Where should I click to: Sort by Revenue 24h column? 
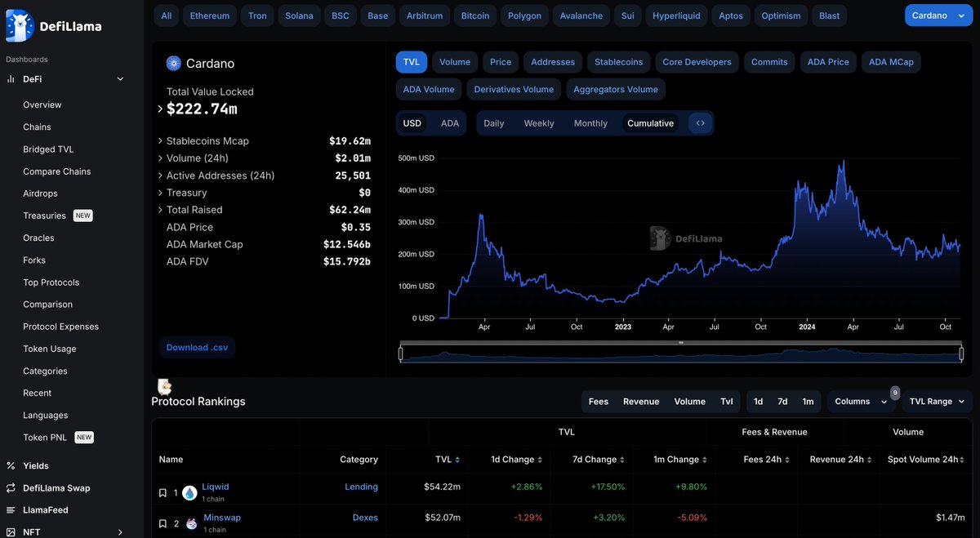pyautogui.click(x=841, y=460)
